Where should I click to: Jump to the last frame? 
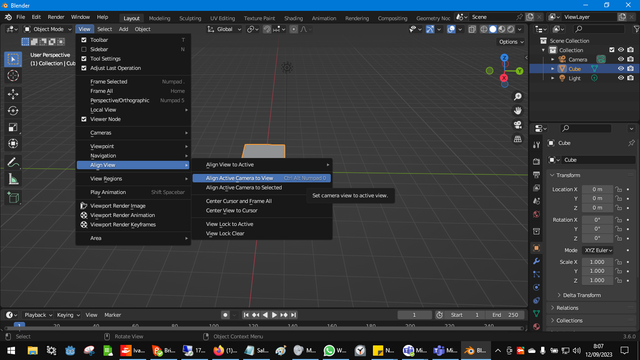tap(293, 315)
